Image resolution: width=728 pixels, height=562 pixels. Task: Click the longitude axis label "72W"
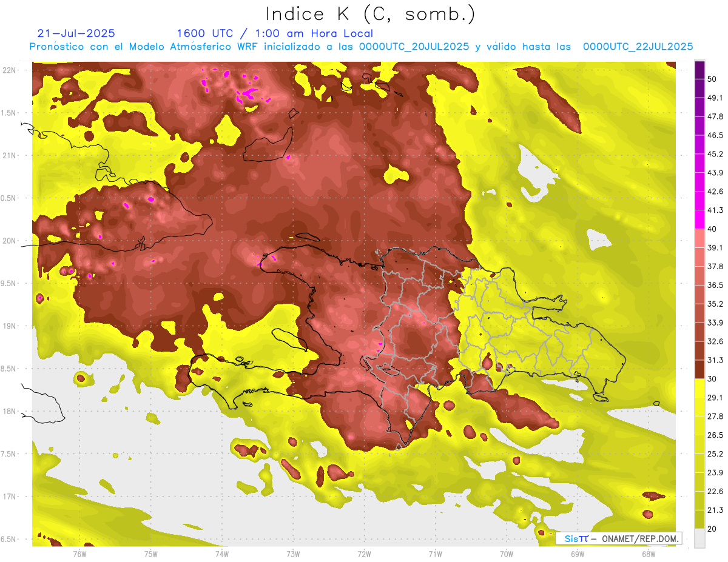click(x=364, y=554)
